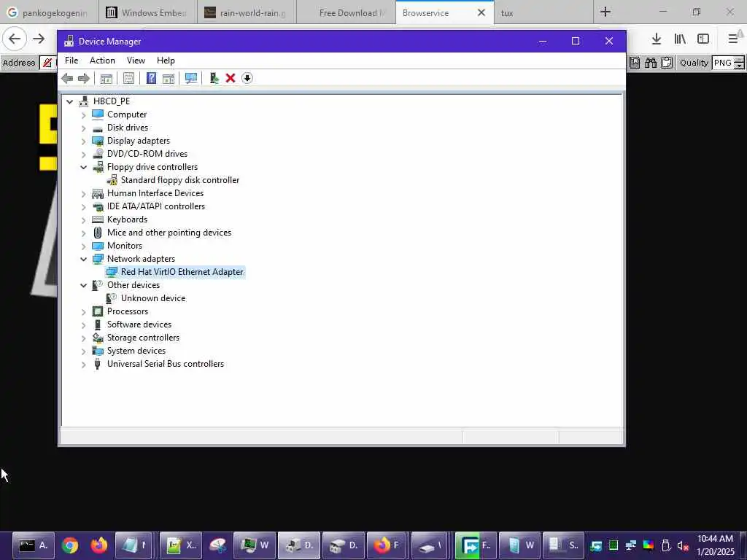The height and width of the screenshot is (560, 747).
Task: Select the Keyboards category
Action: [127, 219]
